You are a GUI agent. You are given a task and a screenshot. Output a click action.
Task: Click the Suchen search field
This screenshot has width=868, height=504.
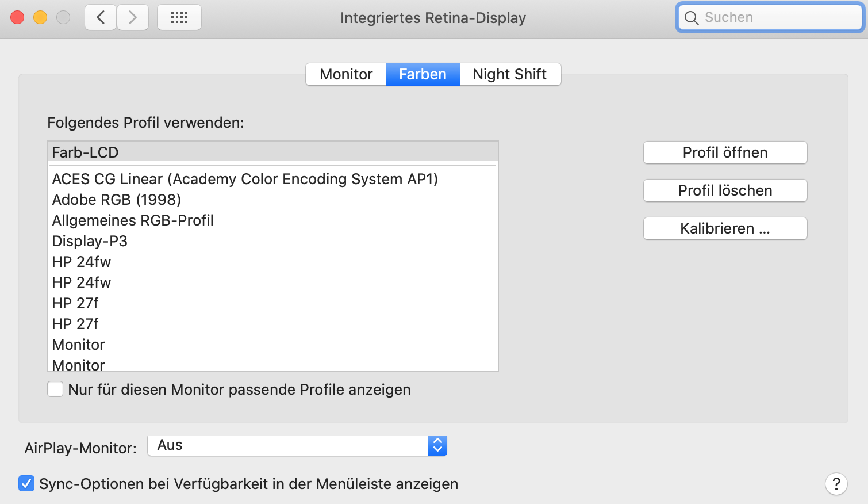770,17
